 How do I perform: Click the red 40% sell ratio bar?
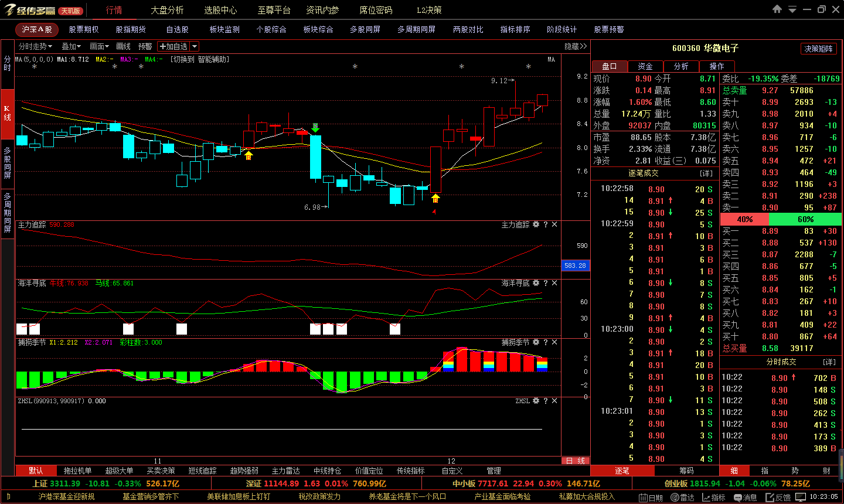744,219
